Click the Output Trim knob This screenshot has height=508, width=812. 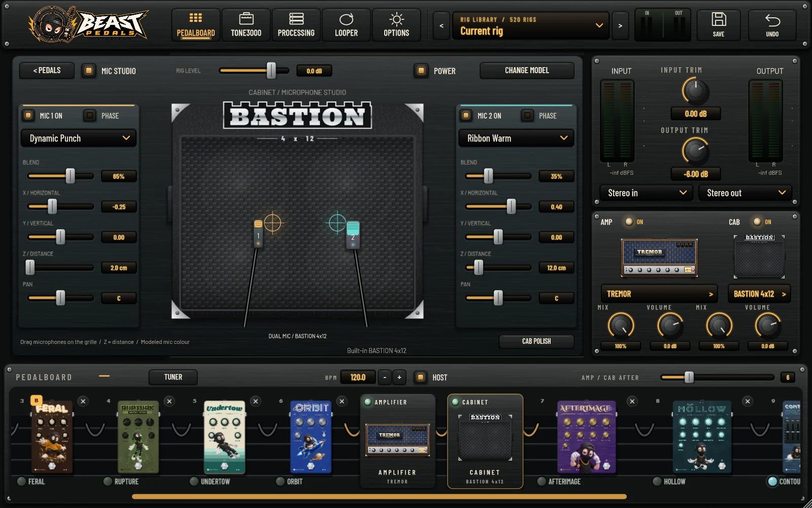pos(695,151)
